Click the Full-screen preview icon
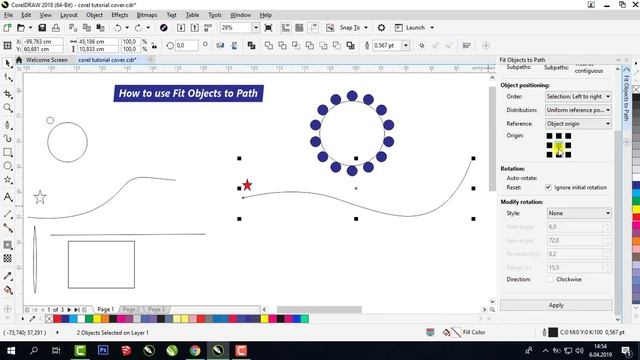 point(268,28)
